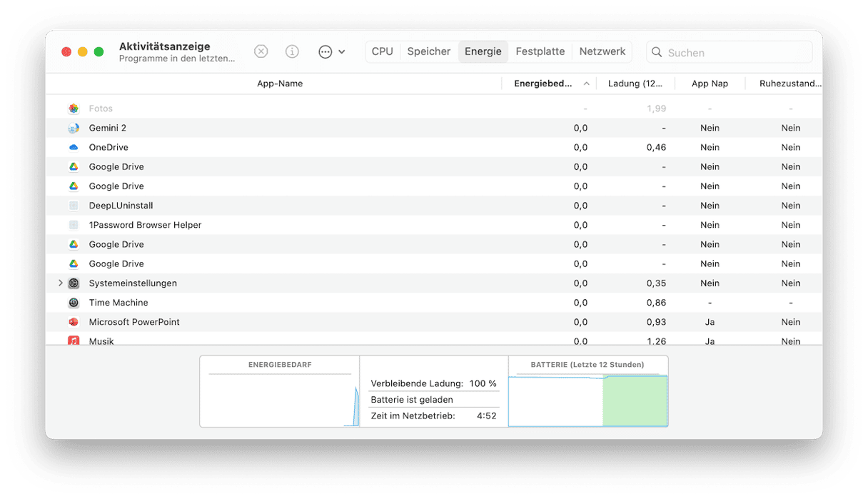Click the Musik app icon
868x499 pixels.
tap(74, 341)
